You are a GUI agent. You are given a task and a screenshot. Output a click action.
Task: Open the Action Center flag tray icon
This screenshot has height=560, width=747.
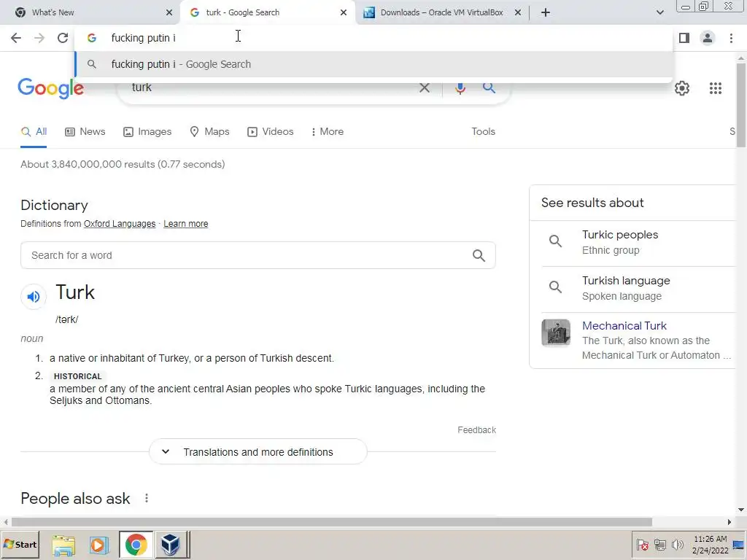[x=642, y=545]
